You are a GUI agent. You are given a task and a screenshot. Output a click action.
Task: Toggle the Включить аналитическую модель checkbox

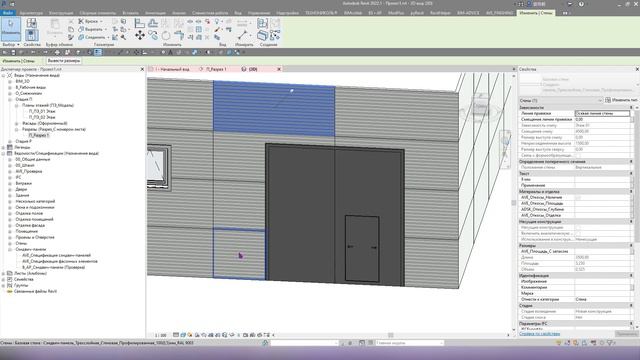[578, 233]
